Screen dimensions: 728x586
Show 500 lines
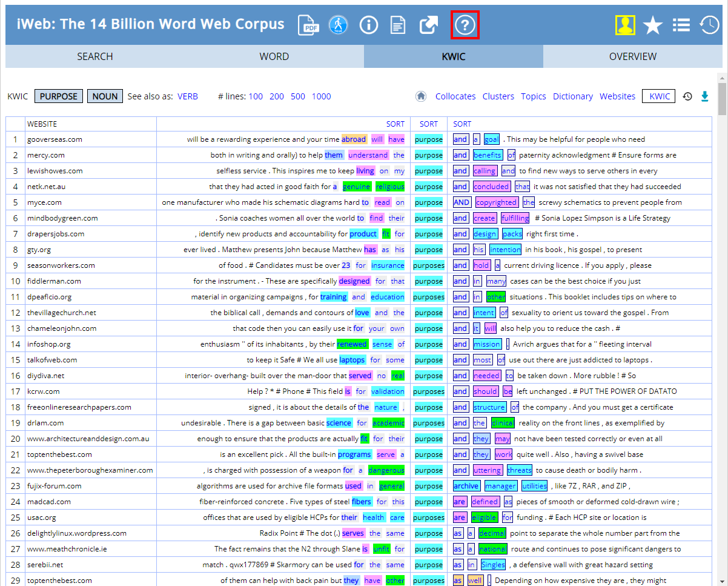298,96
